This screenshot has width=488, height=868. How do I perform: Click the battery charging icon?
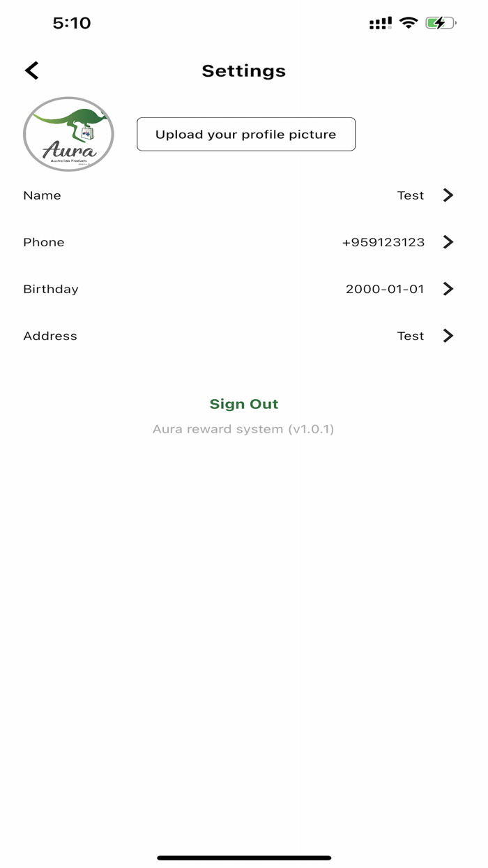(439, 22)
